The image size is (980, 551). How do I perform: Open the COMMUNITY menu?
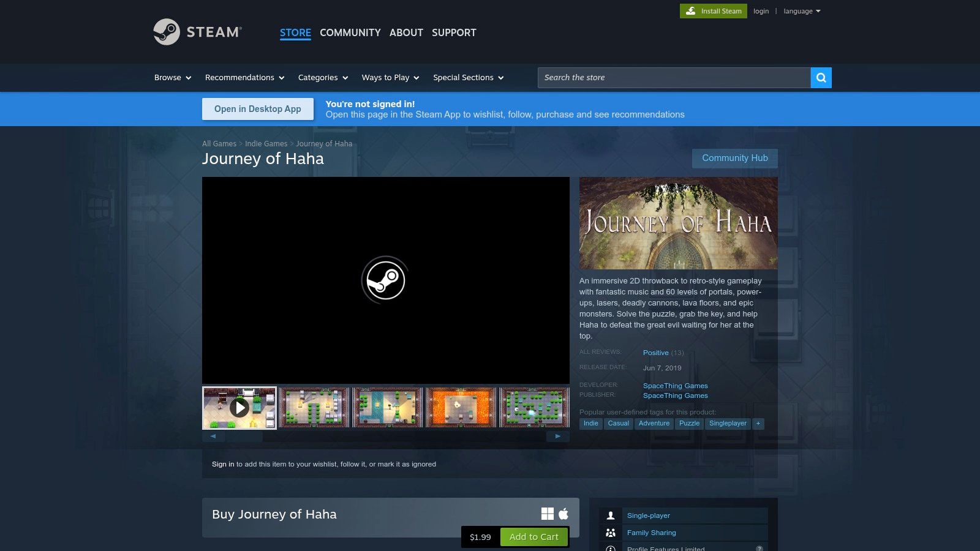coord(350,32)
